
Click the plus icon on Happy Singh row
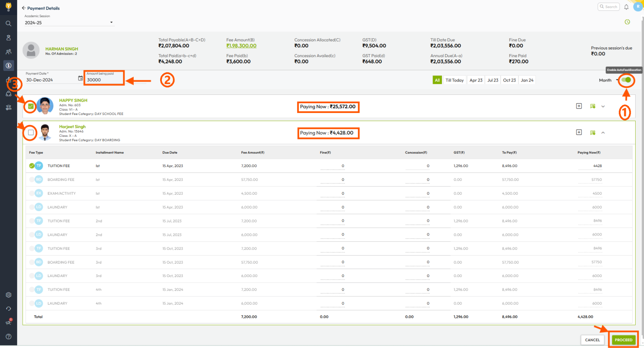(579, 106)
